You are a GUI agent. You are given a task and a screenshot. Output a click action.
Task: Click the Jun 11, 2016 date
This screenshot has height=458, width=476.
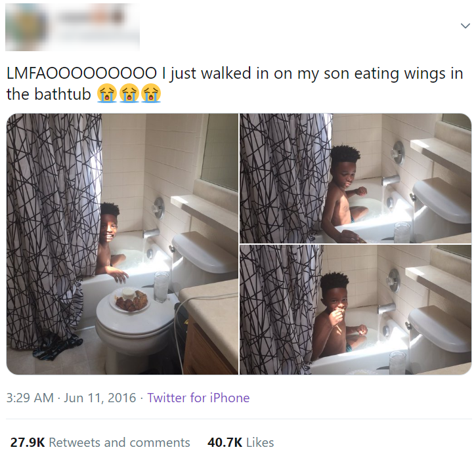100,398
